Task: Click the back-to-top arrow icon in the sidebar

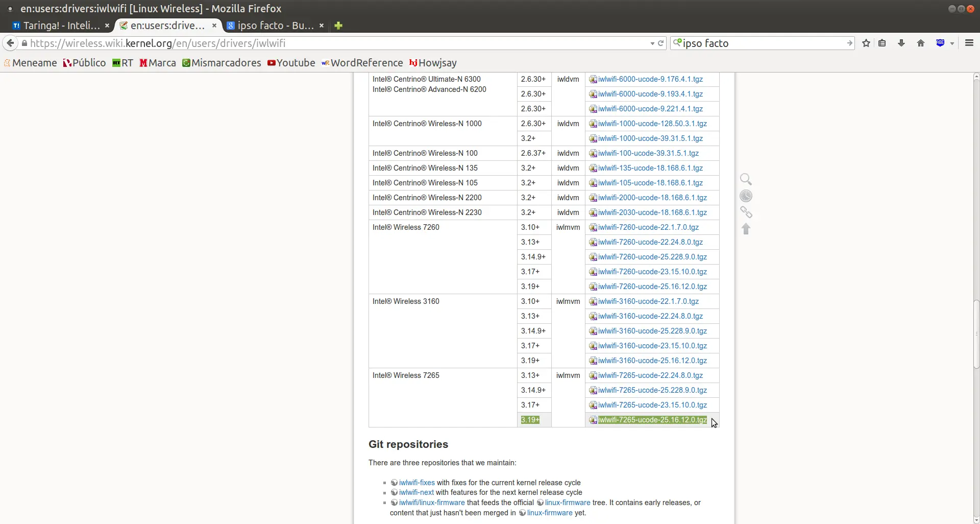Action: [x=746, y=229]
